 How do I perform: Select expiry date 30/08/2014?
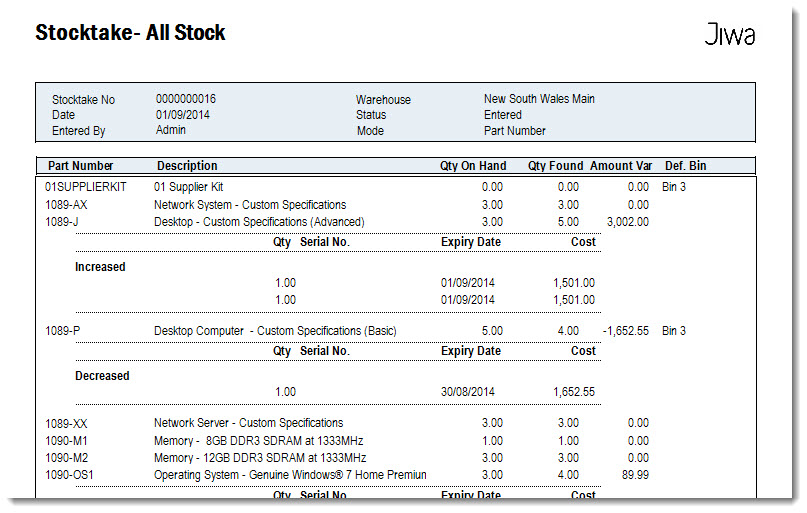coord(468,392)
